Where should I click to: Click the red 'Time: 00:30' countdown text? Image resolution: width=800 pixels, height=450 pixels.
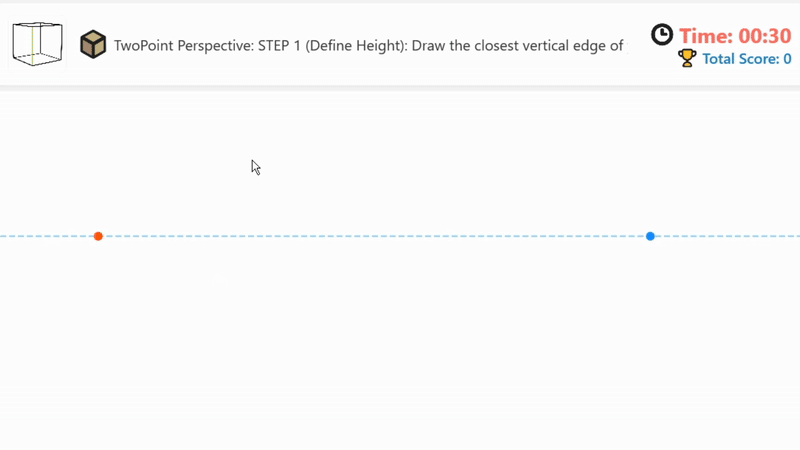click(735, 36)
